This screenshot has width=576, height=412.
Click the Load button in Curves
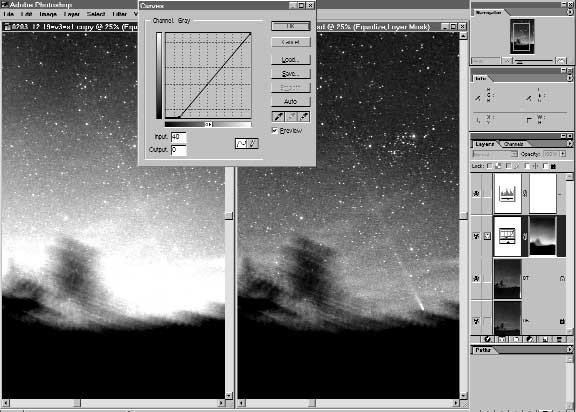click(291, 59)
